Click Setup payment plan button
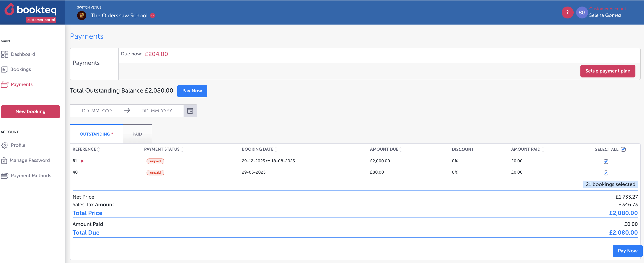This screenshot has width=644, height=263. (607, 71)
